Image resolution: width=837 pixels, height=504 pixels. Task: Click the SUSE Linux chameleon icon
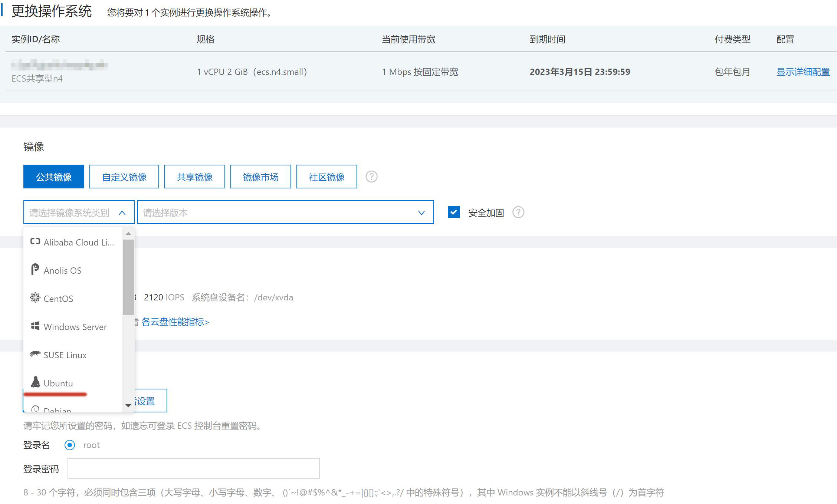pos(35,354)
